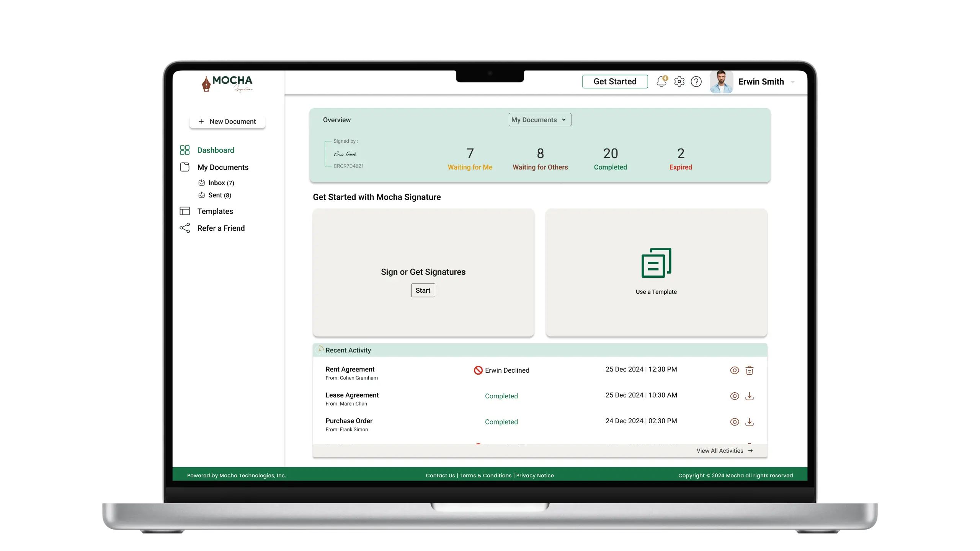Viewport: 980px width, 551px height.
Task: Click the Mocha Signature logo
Action: click(227, 83)
